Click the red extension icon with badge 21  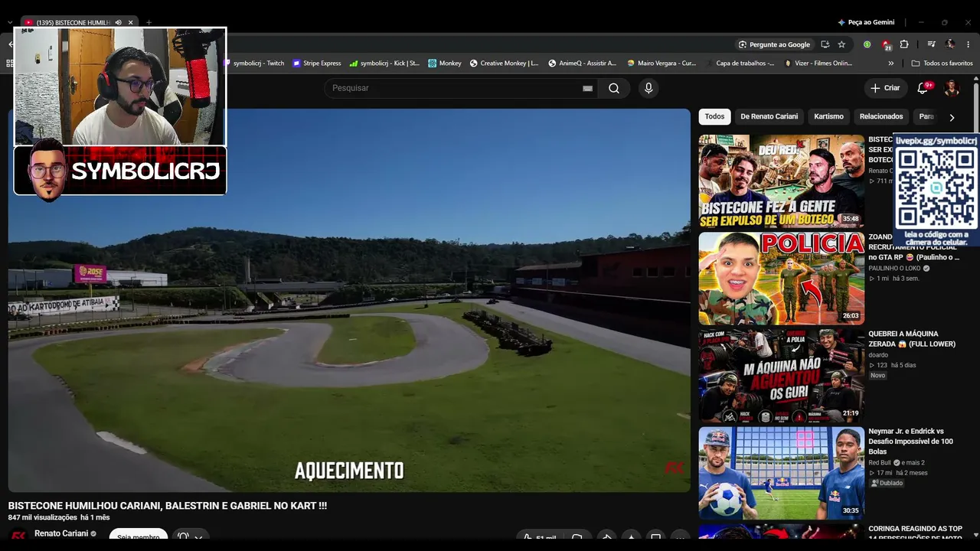click(x=886, y=45)
